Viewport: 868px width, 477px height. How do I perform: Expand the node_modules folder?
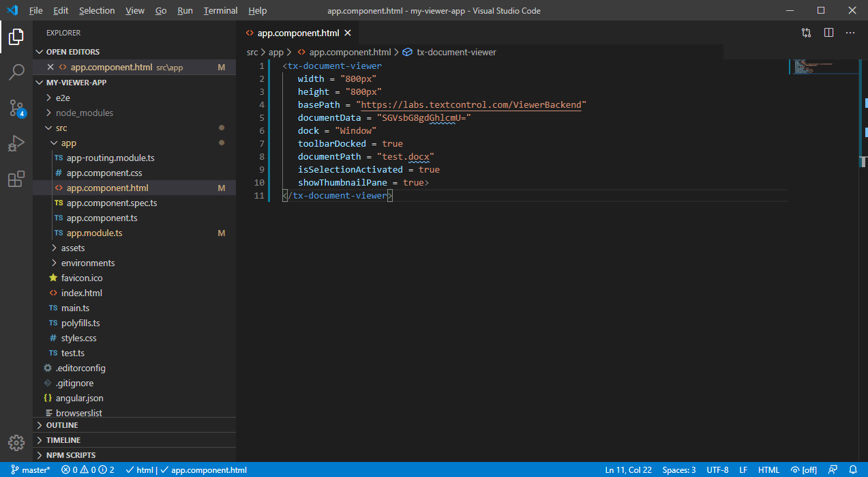[134, 113]
